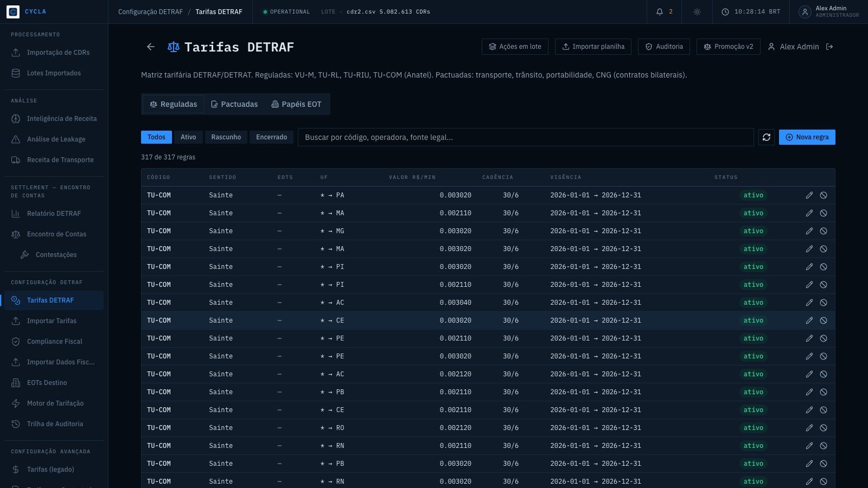Focus the search by código field
The height and width of the screenshot is (488, 868).
[526, 137]
